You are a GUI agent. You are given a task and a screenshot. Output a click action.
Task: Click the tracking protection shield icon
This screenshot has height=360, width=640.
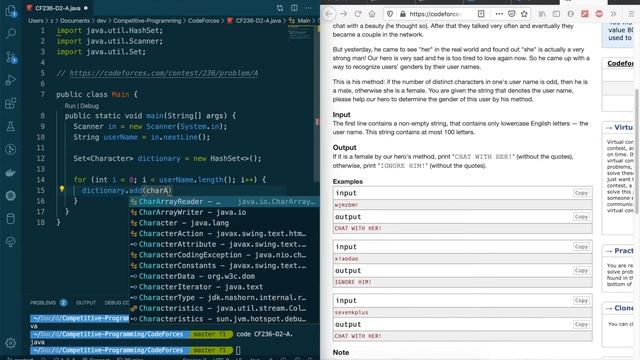(390, 14)
